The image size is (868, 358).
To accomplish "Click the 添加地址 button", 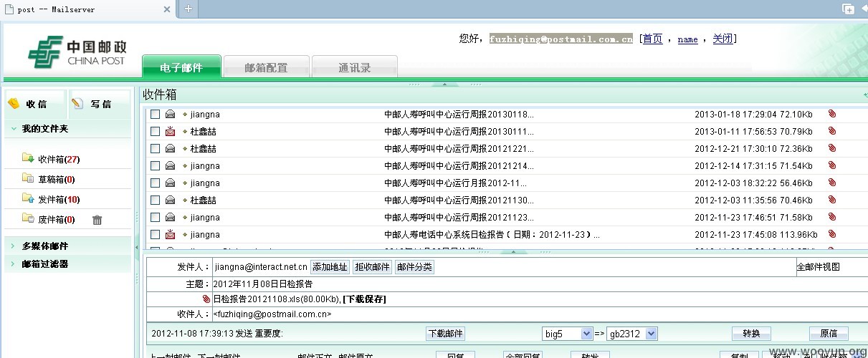I will 330,267.
